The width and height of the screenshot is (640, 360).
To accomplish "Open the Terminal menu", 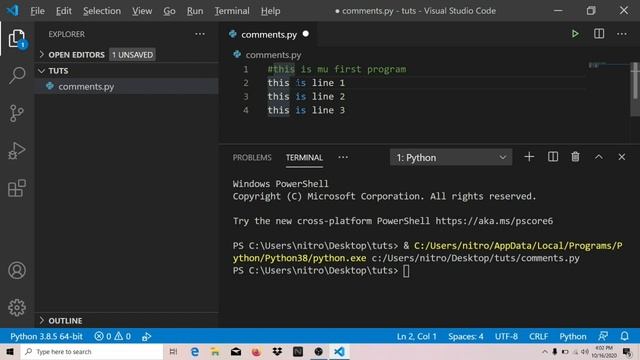I will (x=232, y=11).
